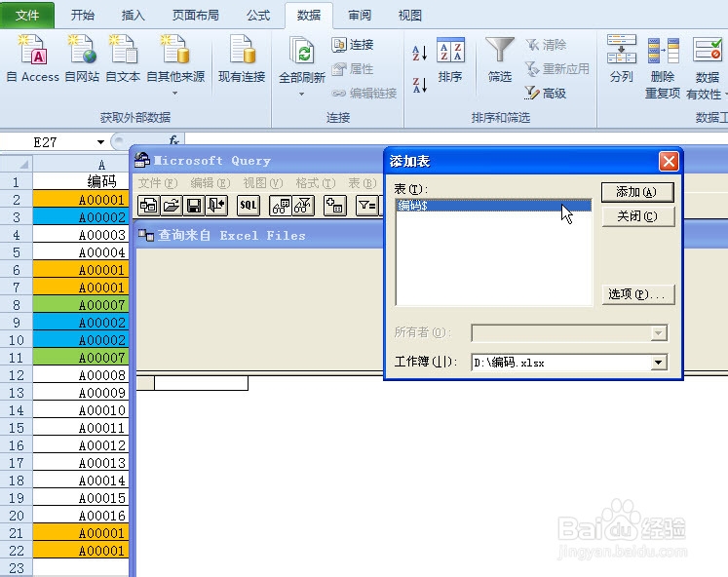Toggle the Show/Hide Criteria glasses icon

click(x=303, y=206)
